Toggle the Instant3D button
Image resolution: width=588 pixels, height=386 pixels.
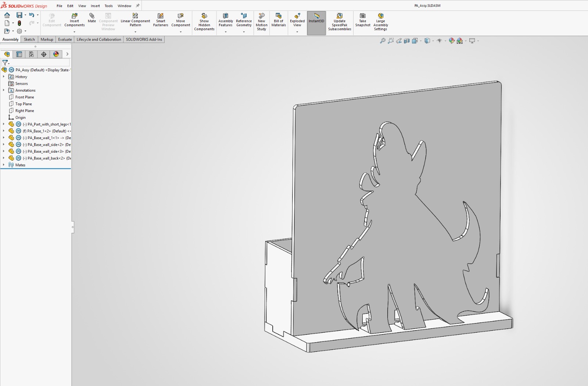click(x=316, y=18)
